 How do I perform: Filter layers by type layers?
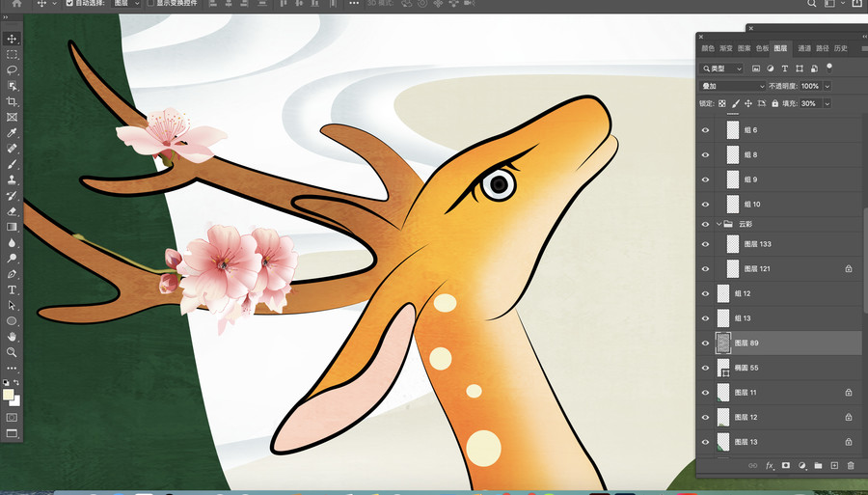pyautogui.click(x=784, y=69)
